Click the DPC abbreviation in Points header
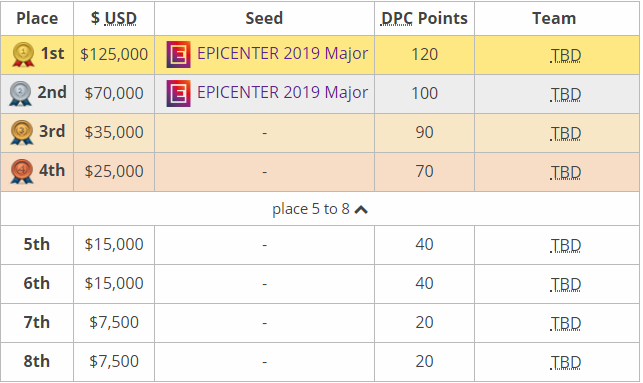The height and width of the screenshot is (383, 643). pos(397,18)
